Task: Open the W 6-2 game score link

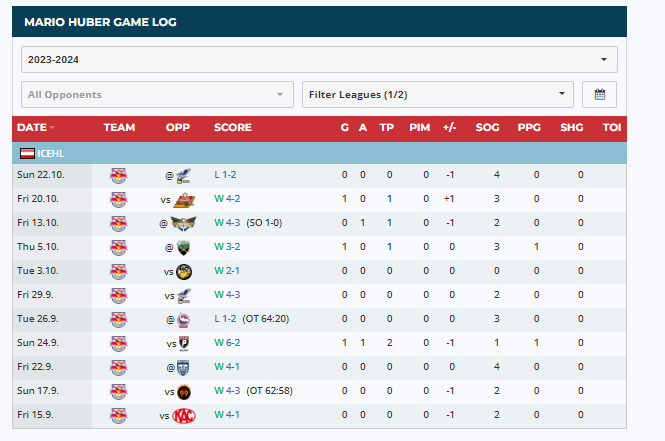Action: pyautogui.click(x=225, y=343)
